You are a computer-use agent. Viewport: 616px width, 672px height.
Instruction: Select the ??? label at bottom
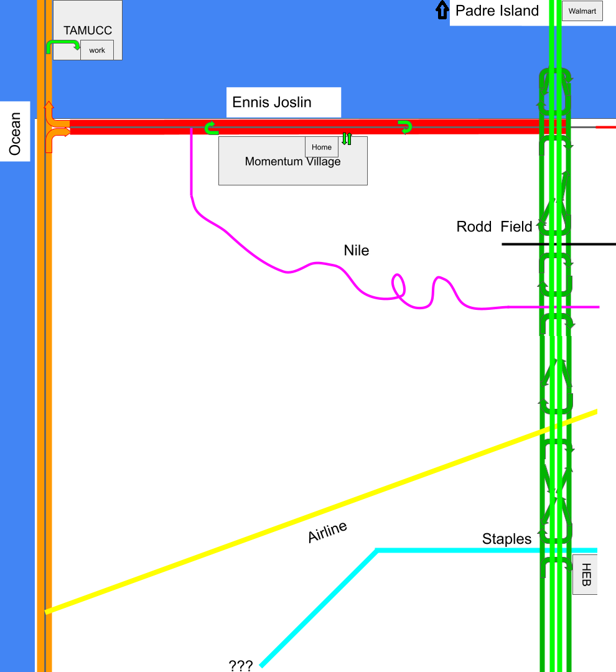pyautogui.click(x=241, y=666)
